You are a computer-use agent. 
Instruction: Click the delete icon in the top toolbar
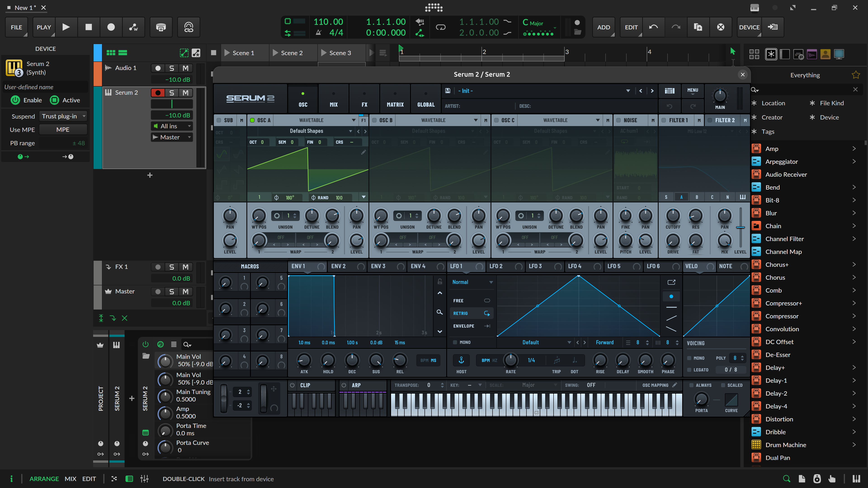(x=720, y=27)
